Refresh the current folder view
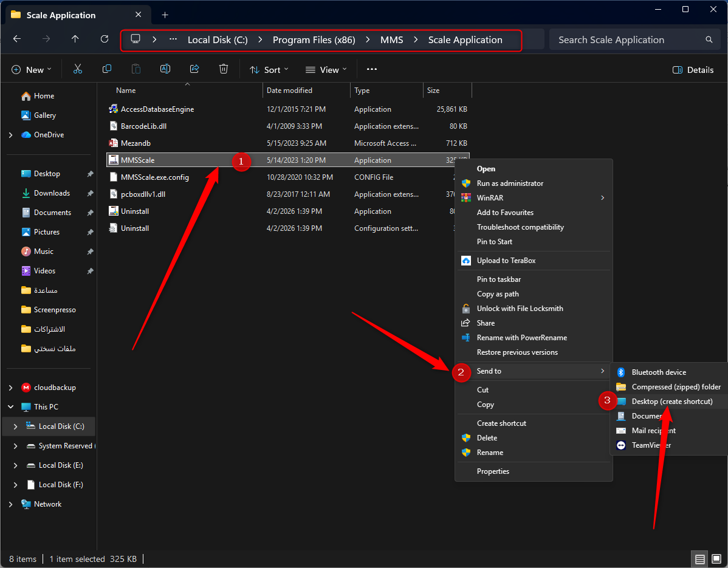 tap(105, 39)
